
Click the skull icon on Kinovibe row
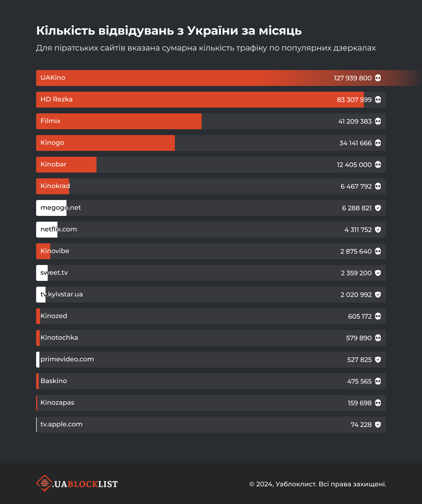[378, 251]
